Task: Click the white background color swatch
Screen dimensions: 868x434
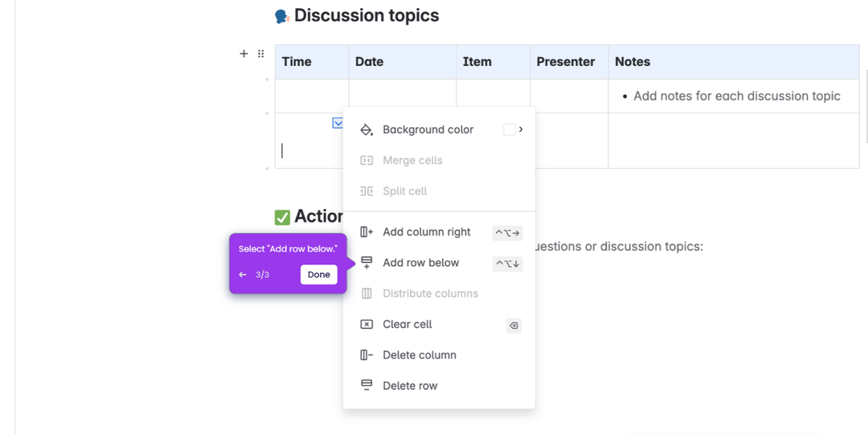Action: (510, 129)
